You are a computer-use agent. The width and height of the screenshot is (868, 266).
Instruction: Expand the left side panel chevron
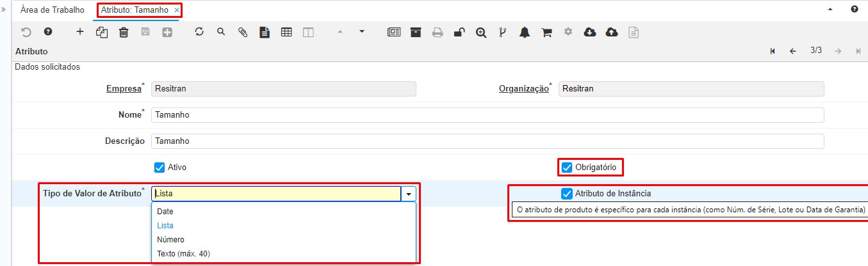4,10
